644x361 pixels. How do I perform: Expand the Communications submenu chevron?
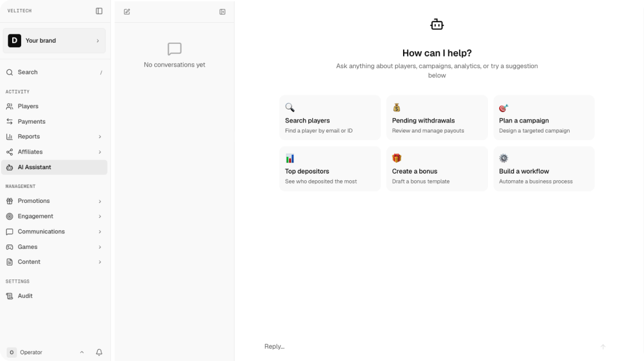100,232
